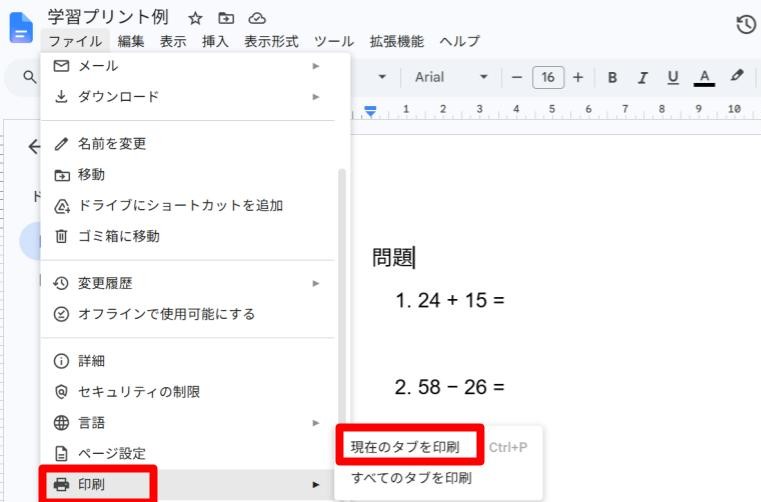This screenshot has height=502, width=761.
Task: Click the text 1. 24 + 15 =
Action: coord(450,301)
